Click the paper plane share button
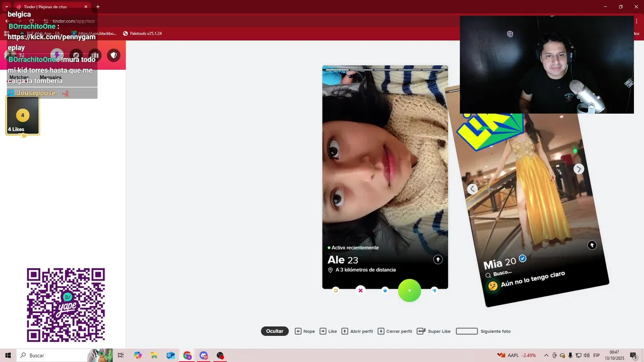644x362 pixels. click(434, 290)
